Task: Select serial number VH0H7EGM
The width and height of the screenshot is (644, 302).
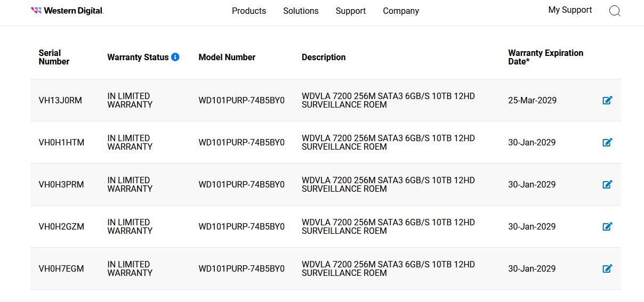Action: point(61,268)
